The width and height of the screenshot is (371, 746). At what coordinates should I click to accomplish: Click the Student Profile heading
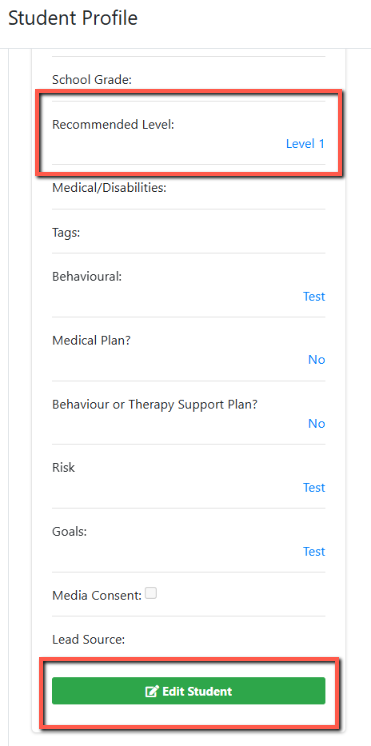73,18
